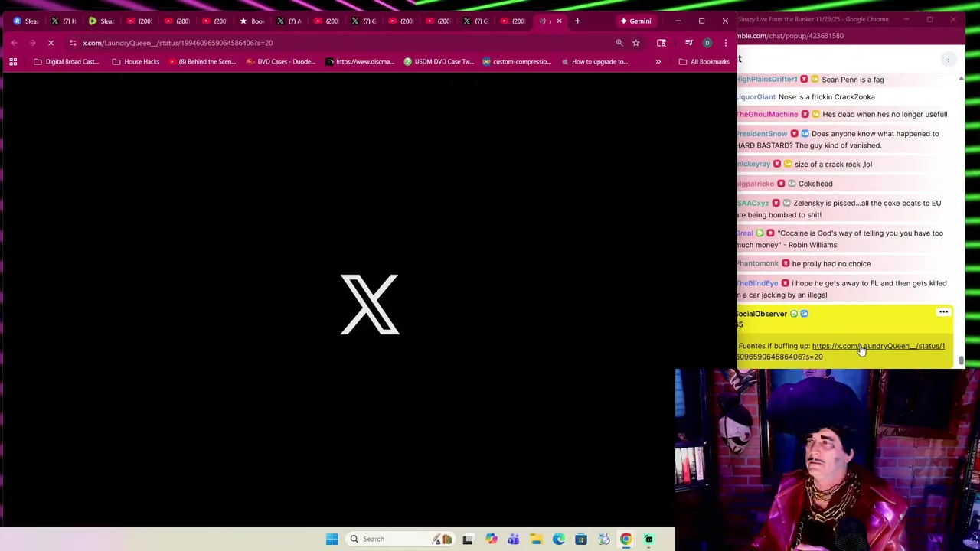Open DVD Cases - Duode bookmark
The width and height of the screenshot is (980, 551).
pyautogui.click(x=281, y=61)
